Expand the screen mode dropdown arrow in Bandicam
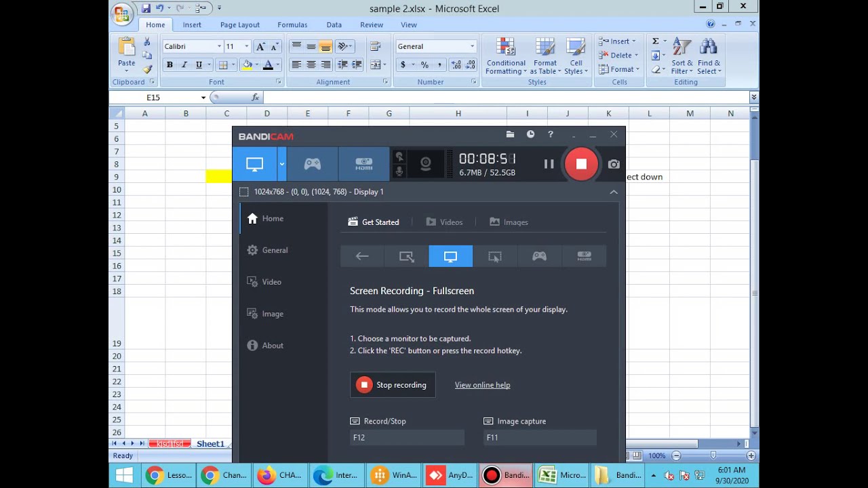Screen dimensions: 868x488 click(x=281, y=164)
